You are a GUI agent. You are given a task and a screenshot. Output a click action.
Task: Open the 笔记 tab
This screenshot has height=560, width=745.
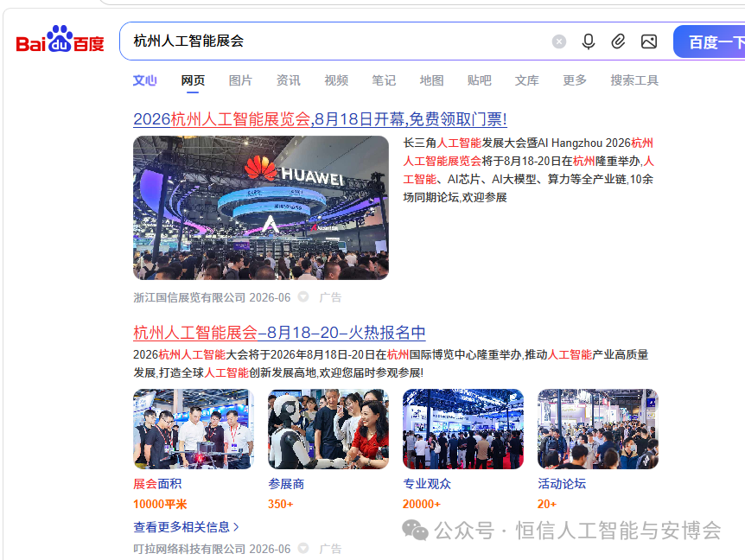click(384, 80)
